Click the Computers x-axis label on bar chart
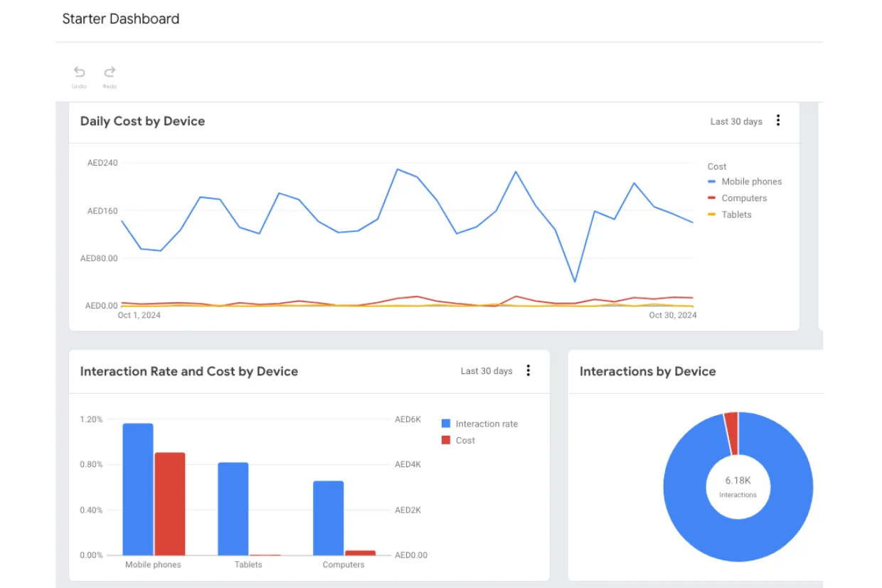This screenshot has height=588, width=882. 344,565
